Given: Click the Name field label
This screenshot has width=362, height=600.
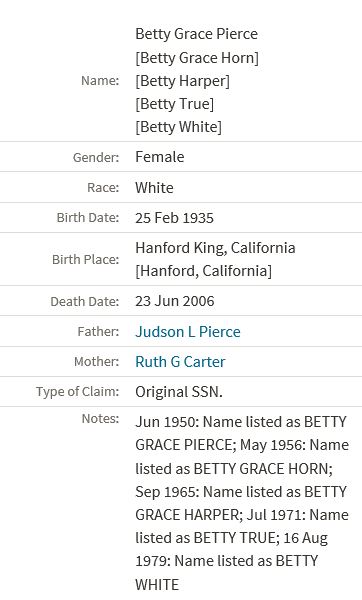Looking at the screenshot, I should (100, 81).
